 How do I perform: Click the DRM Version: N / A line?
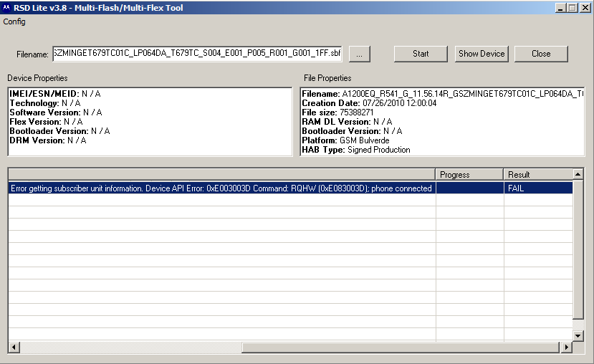[48, 140]
